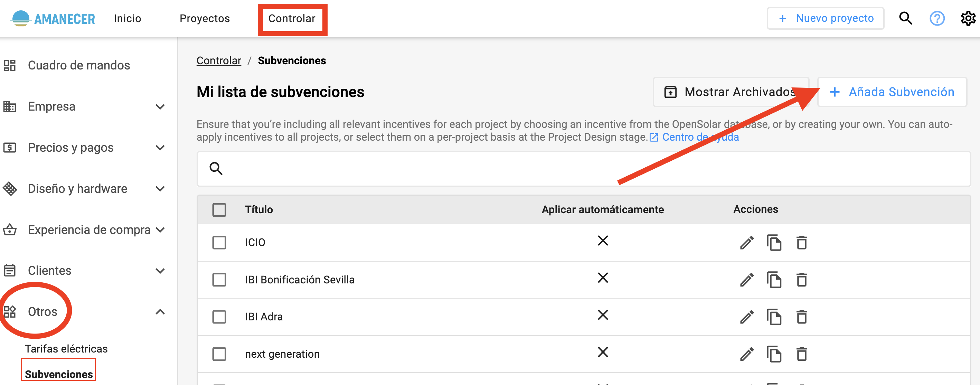Click Añada Subvención button
Image resolution: width=980 pixels, height=385 pixels.
[892, 92]
